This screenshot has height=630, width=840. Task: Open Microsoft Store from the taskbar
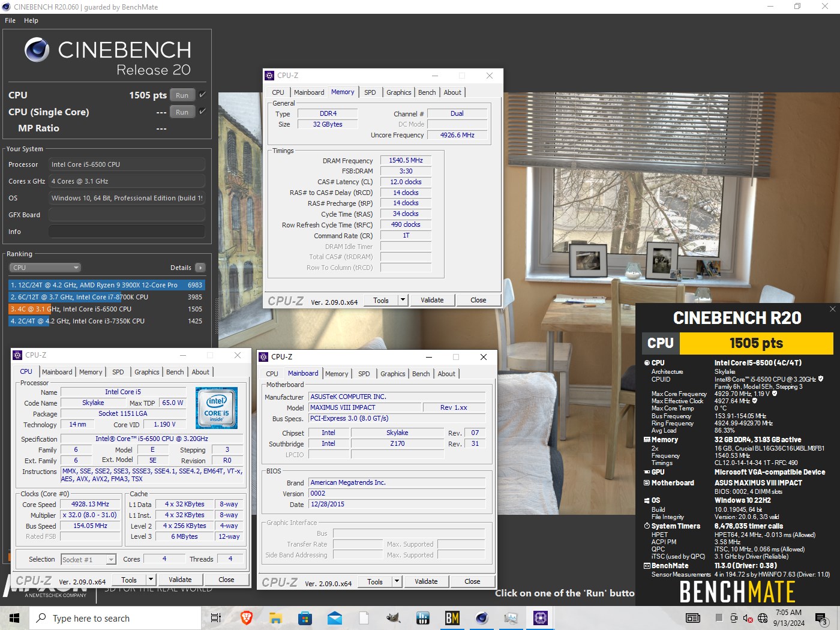click(305, 618)
